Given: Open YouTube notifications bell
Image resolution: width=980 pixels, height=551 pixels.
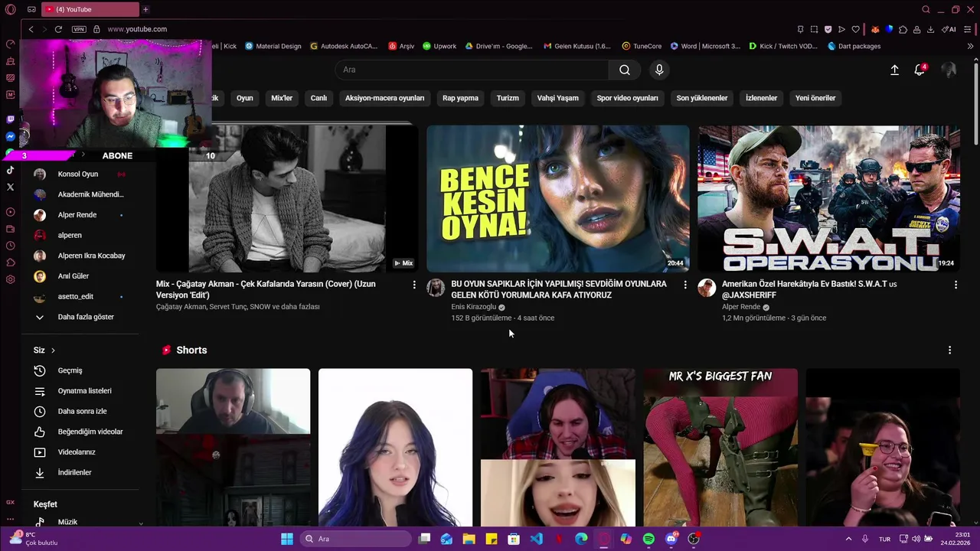Looking at the screenshot, I should [920, 70].
